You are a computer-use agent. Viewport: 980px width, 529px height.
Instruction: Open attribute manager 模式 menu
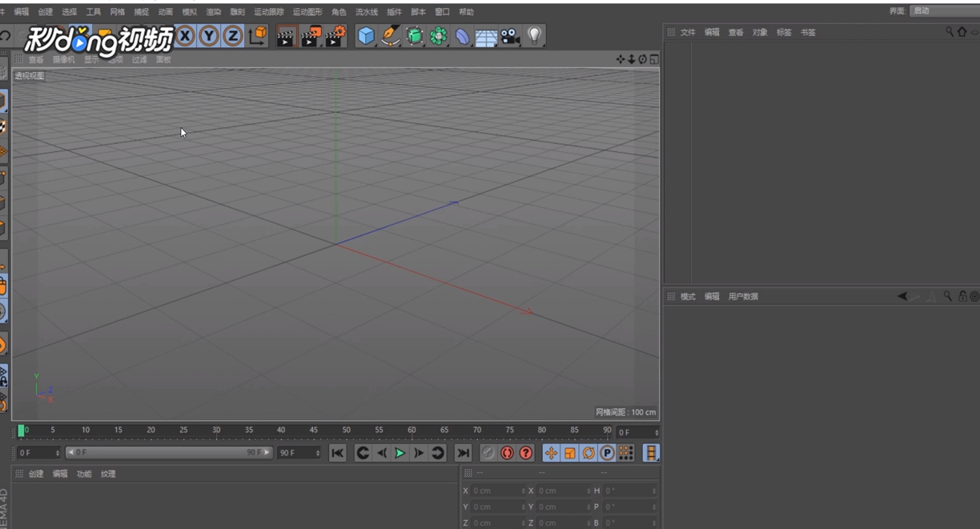pos(688,296)
